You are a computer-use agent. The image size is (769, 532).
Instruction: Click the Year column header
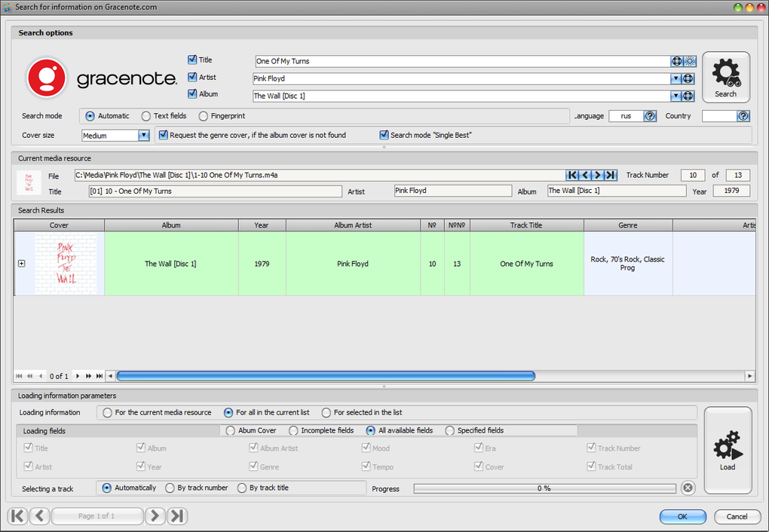[262, 225]
